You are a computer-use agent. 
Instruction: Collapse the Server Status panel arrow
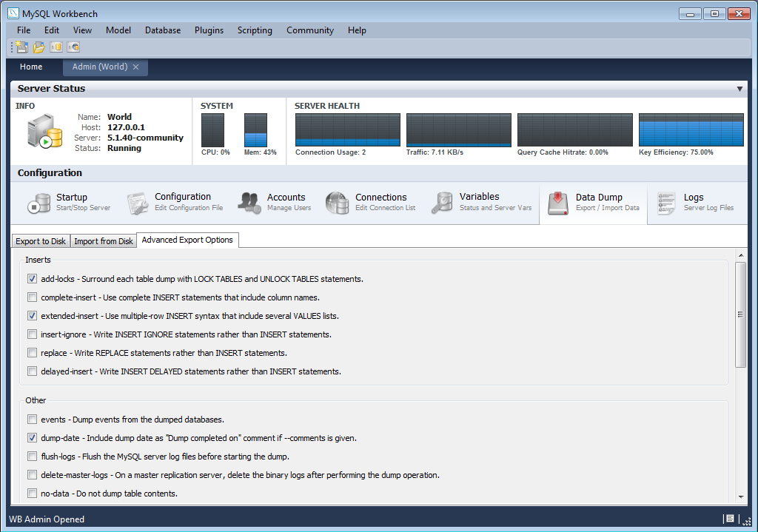[x=739, y=89]
